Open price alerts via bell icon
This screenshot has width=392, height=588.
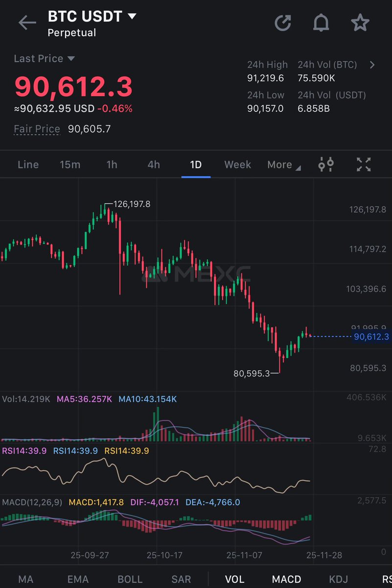pos(322,22)
